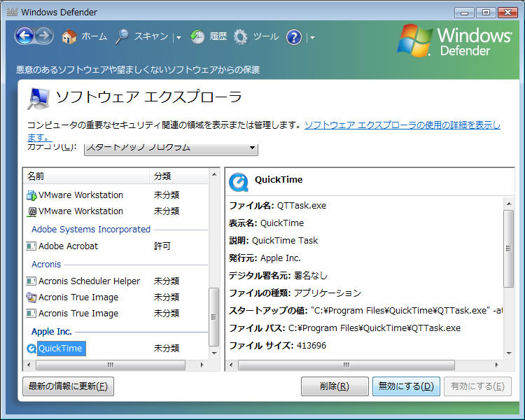Click the 許可 classification for Adobe Acrobat
The width and height of the screenshot is (525, 420).
pyautogui.click(x=162, y=246)
